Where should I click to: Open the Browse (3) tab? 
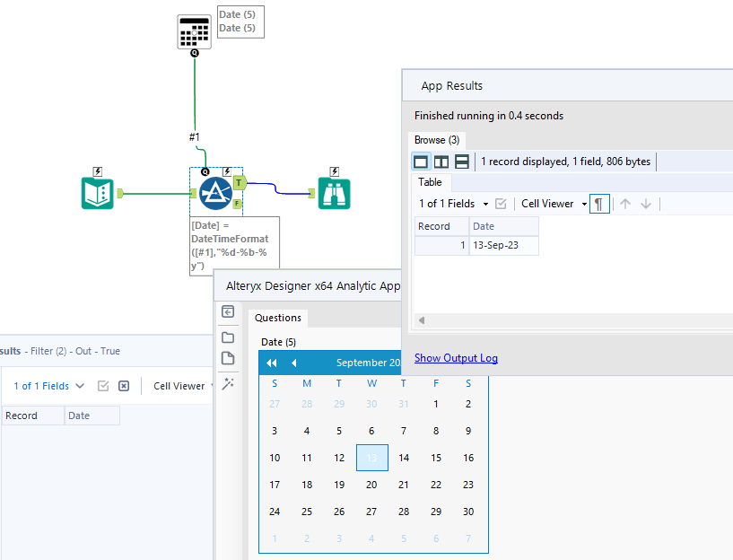tap(437, 140)
